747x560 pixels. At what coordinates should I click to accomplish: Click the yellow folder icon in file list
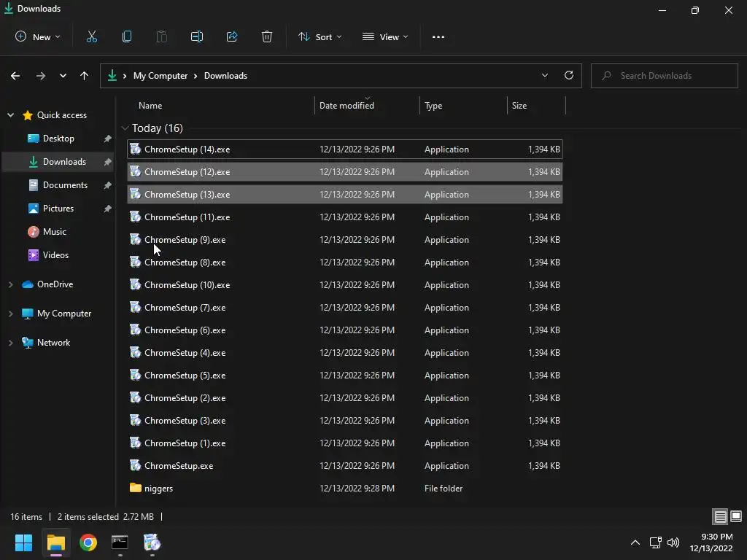(136, 488)
